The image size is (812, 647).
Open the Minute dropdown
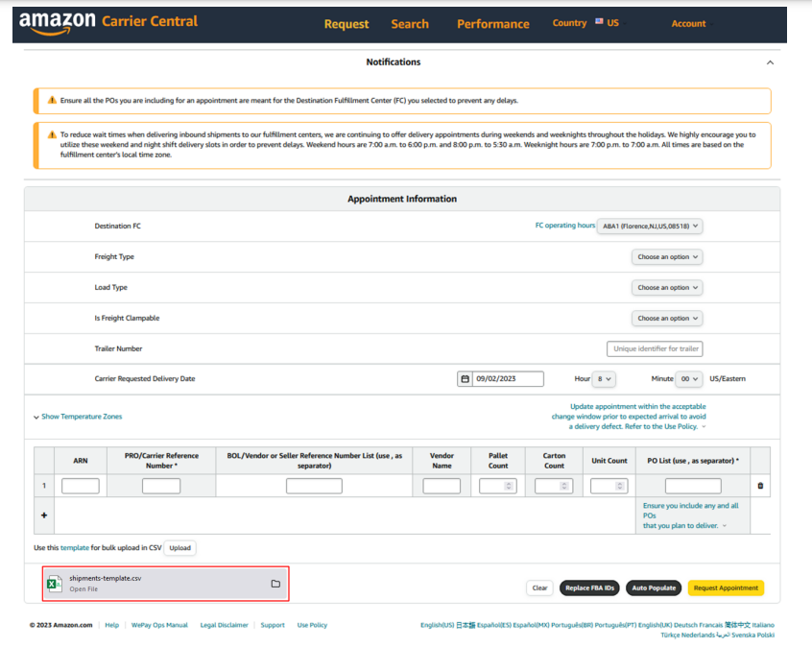pos(689,379)
